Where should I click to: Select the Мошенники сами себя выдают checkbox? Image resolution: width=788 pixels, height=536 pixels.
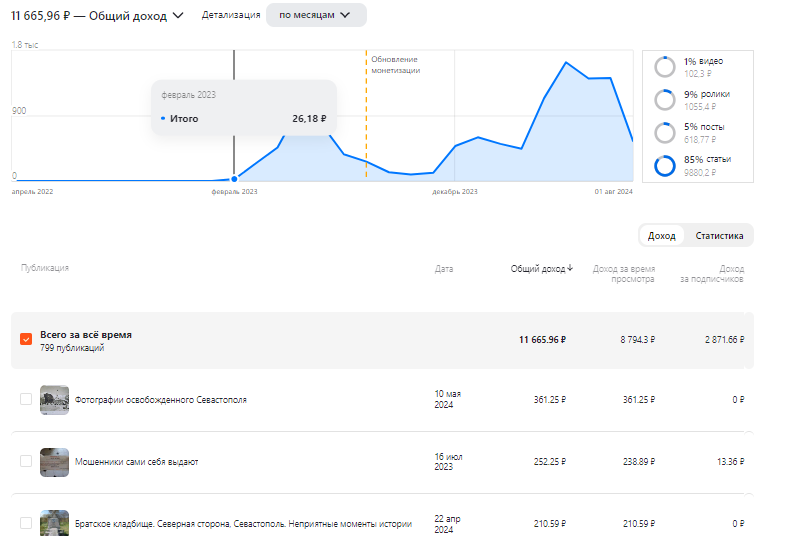coord(26,461)
